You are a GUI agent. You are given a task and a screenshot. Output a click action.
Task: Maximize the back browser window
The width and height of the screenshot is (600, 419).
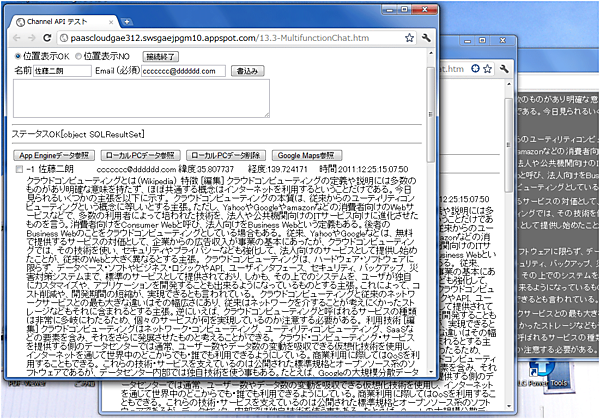click(483, 40)
